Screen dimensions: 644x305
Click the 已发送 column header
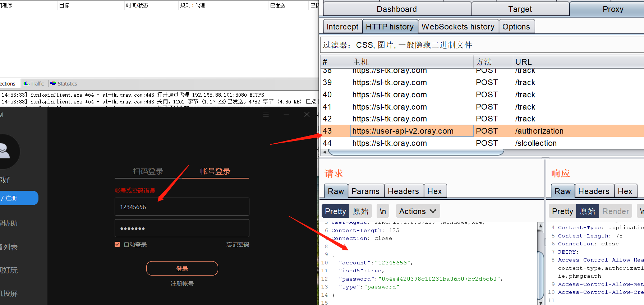click(x=289, y=5)
